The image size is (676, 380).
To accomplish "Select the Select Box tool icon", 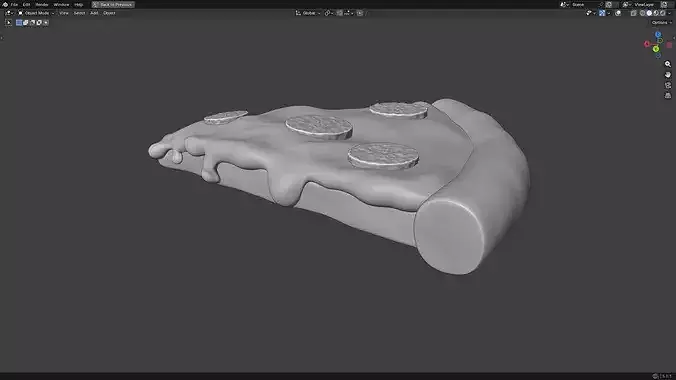I will pos(8,22).
